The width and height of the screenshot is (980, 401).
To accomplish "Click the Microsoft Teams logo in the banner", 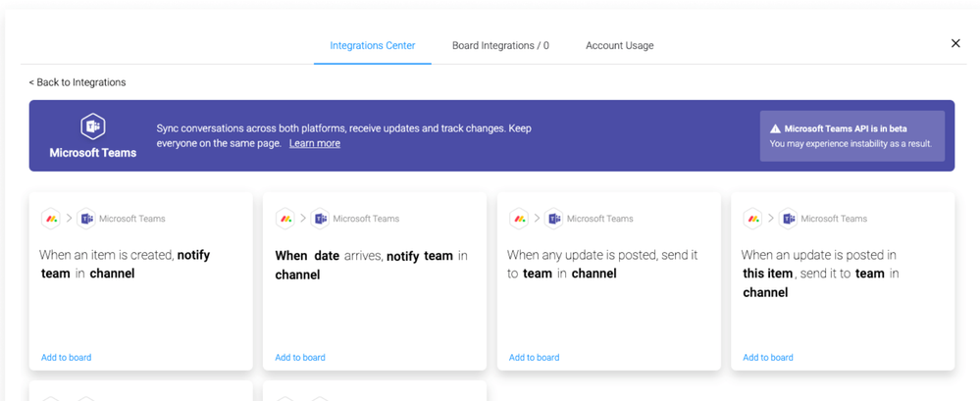I will pos(92,126).
